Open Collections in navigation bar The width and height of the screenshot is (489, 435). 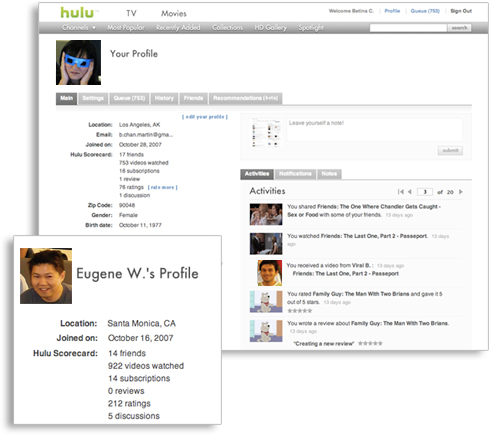tap(227, 27)
